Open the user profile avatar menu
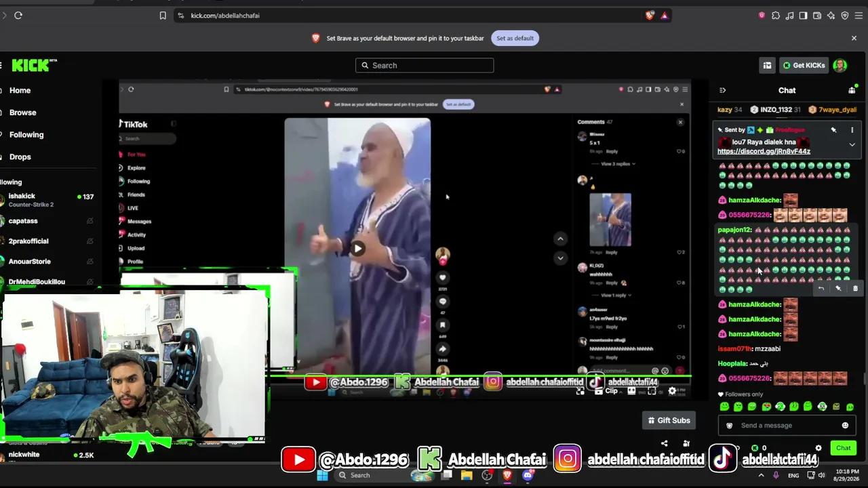 click(x=840, y=65)
